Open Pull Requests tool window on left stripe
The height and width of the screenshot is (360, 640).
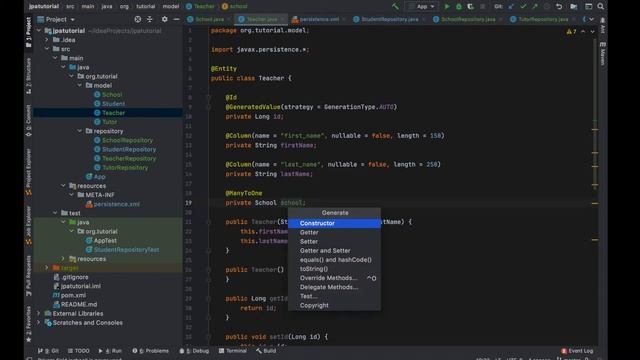[28, 276]
